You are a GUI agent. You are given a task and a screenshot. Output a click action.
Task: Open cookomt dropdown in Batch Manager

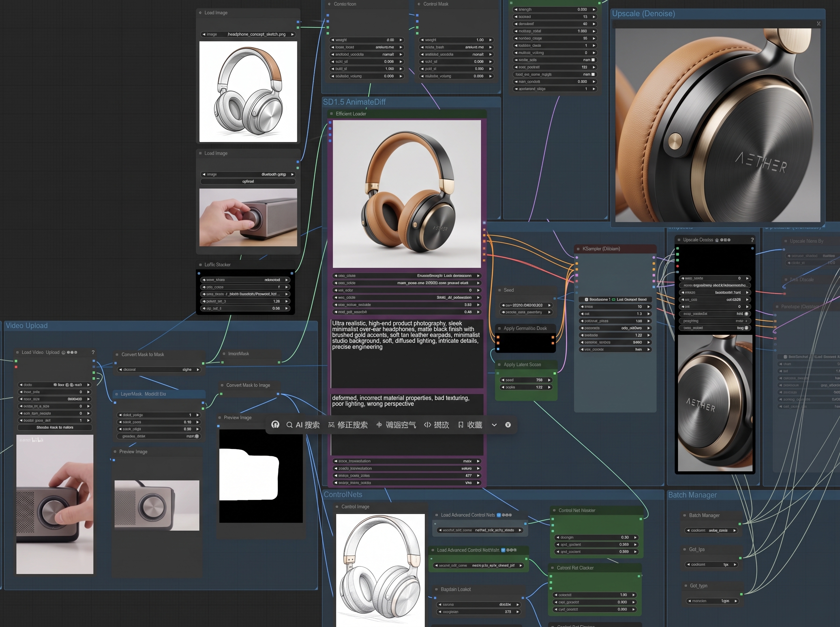(x=711, y=530)
